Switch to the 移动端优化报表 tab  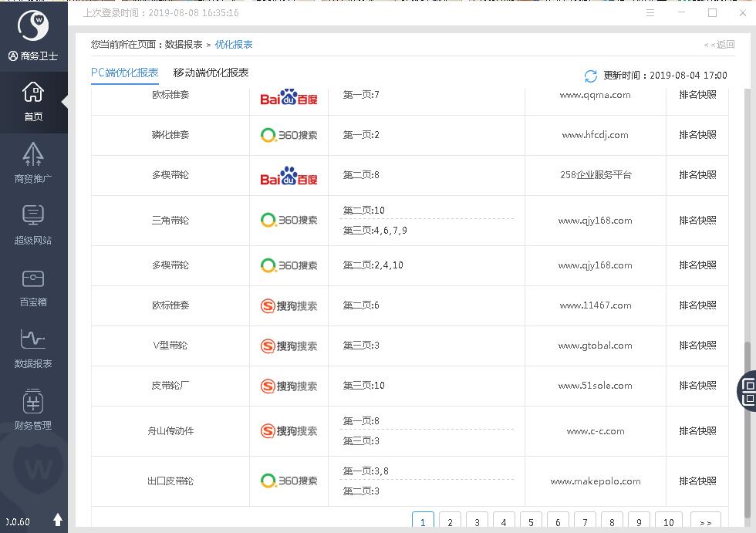pos(211,73)
